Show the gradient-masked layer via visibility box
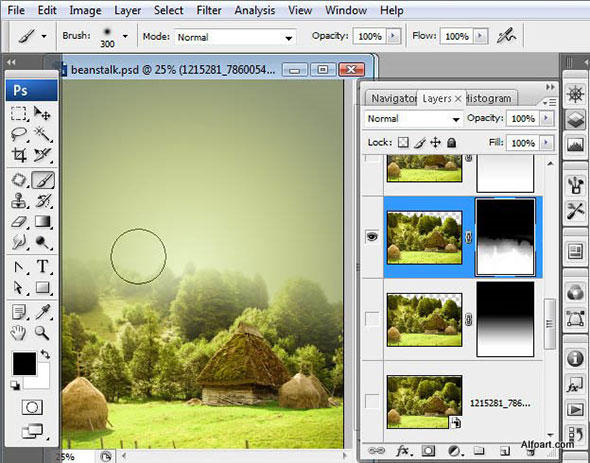This screenshot has width=590, height=463. (x=372, y=319)
